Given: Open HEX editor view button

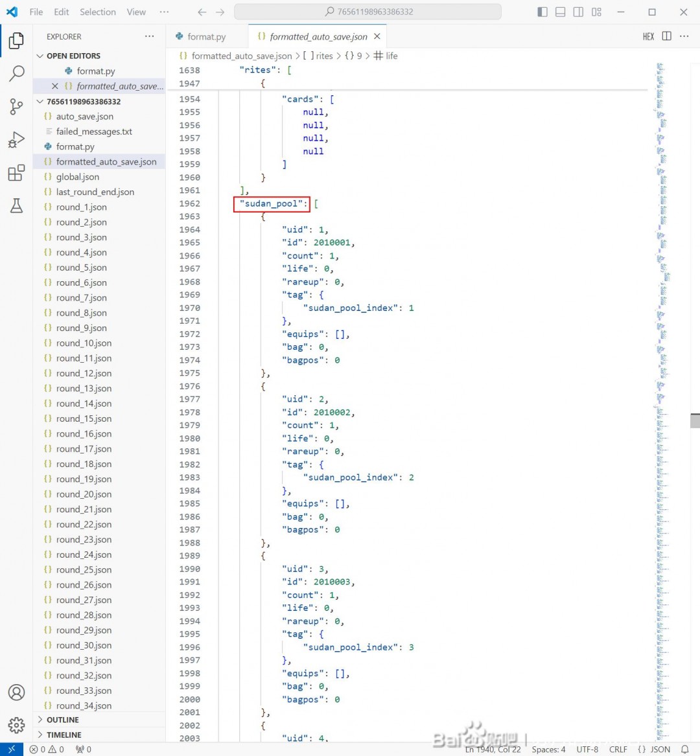Looking at the screenshot, I should point(648,37).
